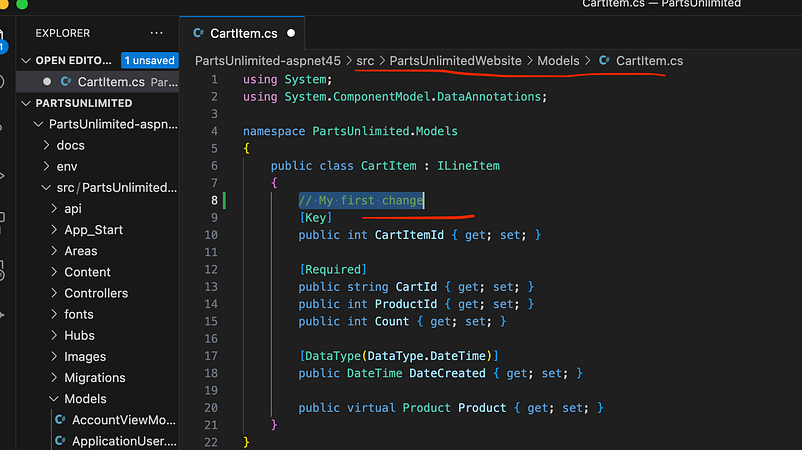This screenshot has width=802, height=450.
Task: Click C# file icon next to AccountViewMo...
Action: [x=60, y=420]
